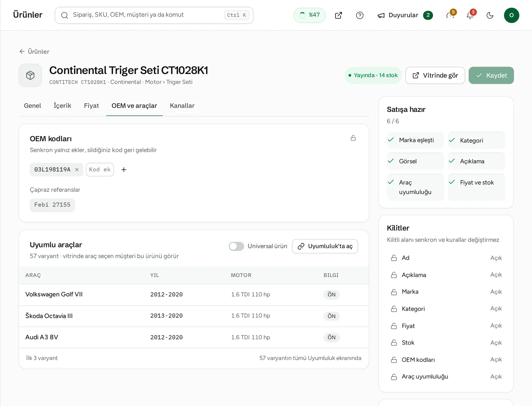Click the %47 progress indicator
This screenshot has height=406, width=532.
pos(310,15)
